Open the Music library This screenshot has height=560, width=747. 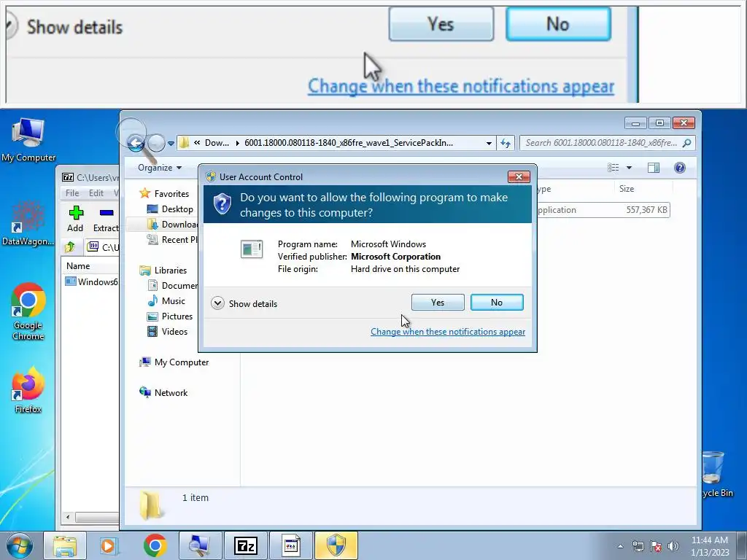(167, 300)
